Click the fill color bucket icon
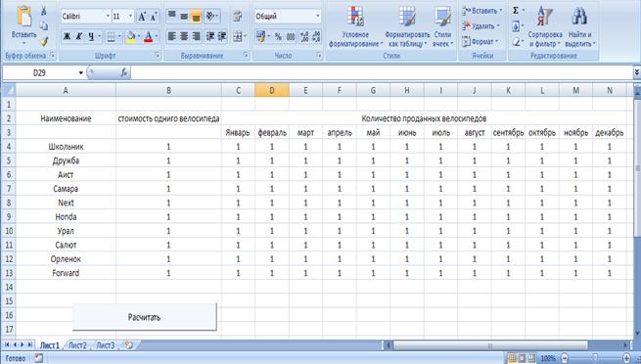 131,37
